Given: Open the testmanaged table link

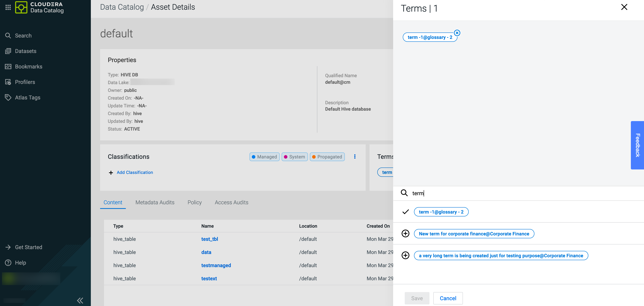Looking at the screenshot, I should [216, 265].
